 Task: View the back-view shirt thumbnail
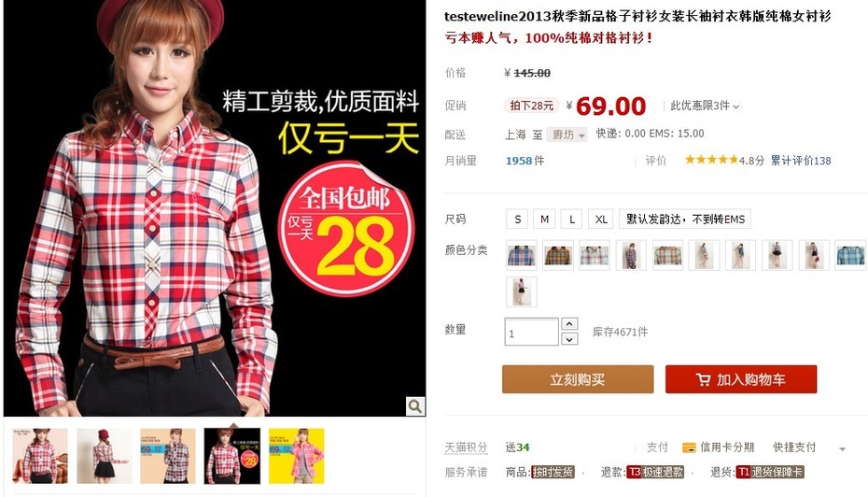tap(105, 456)
